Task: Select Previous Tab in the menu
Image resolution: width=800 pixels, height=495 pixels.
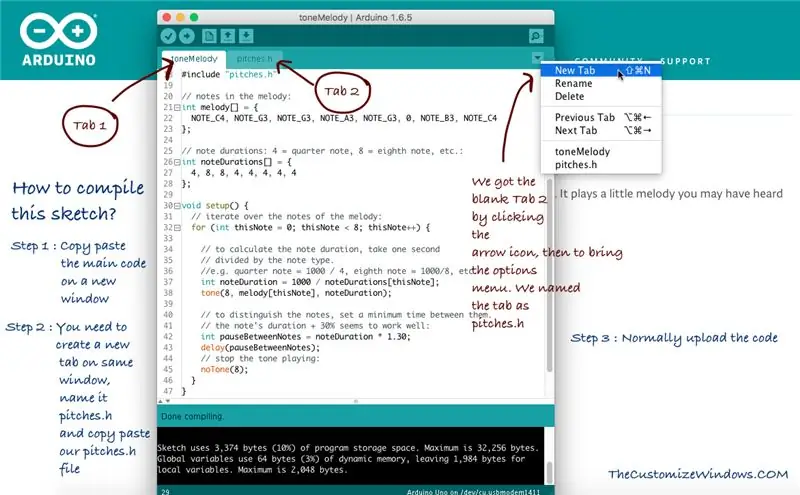Action: pyautogui.click(x=602, y=117)
